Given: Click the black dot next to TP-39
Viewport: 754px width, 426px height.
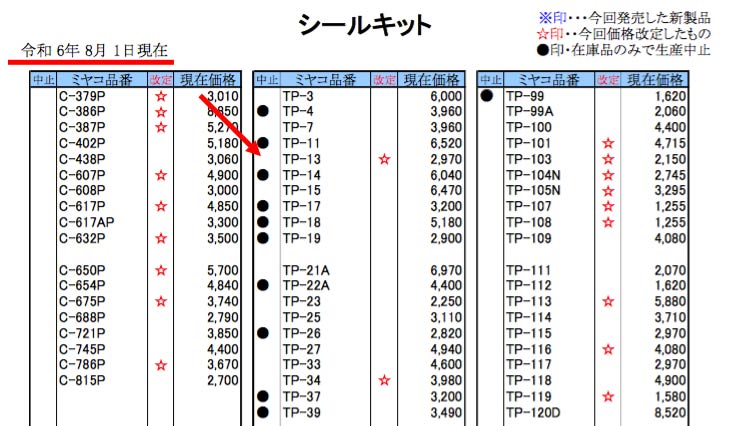Looking at the screenshot, I should [x=263, y=412].
